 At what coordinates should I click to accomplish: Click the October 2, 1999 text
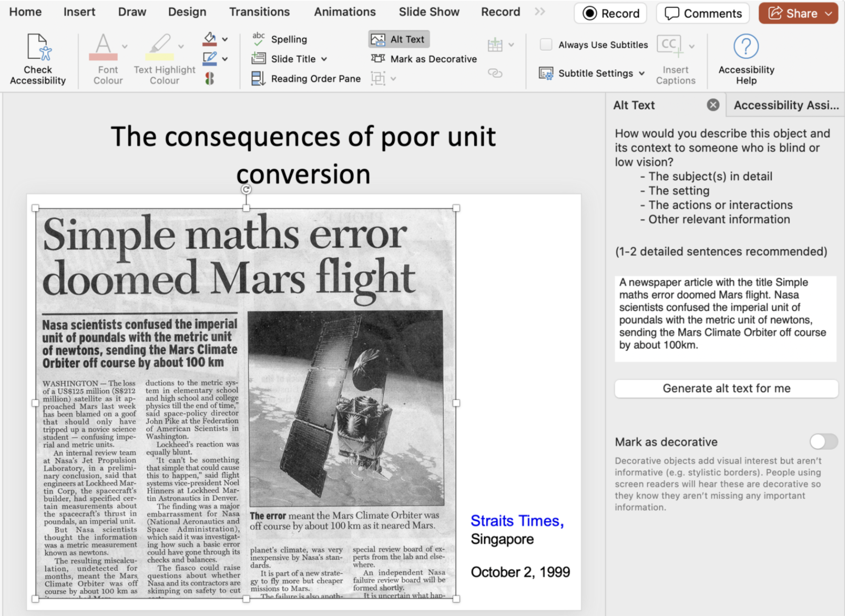[x=520, y=572]
